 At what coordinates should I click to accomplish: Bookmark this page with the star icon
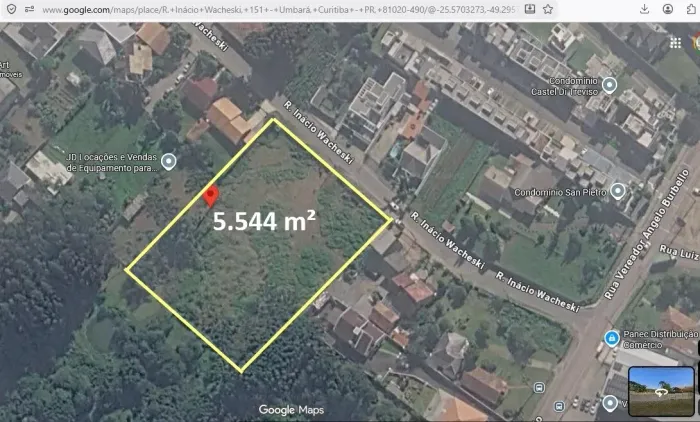point(548,9)
